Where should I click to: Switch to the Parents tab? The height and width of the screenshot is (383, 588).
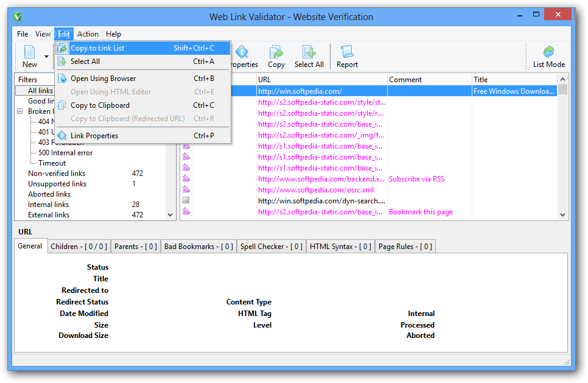(x=135, y=247)
